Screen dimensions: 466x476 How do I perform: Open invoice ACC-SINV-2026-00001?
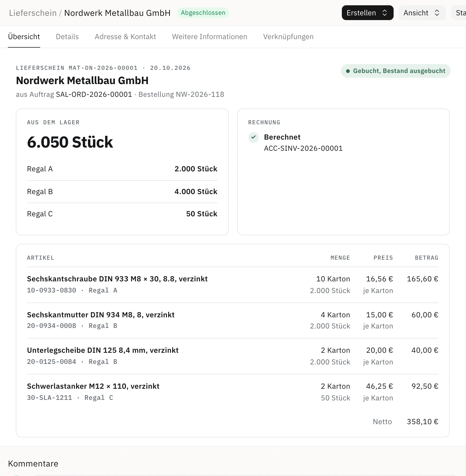pyautogui.click(x=303, y=148)
